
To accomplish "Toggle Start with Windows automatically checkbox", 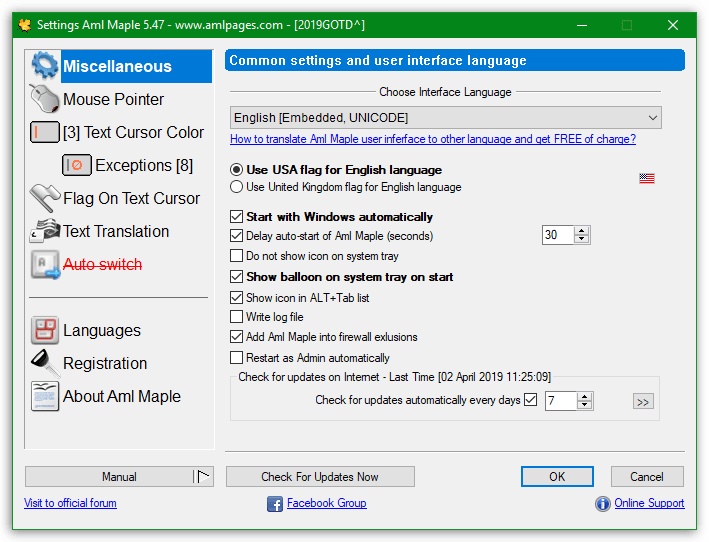I will (236, 217).
